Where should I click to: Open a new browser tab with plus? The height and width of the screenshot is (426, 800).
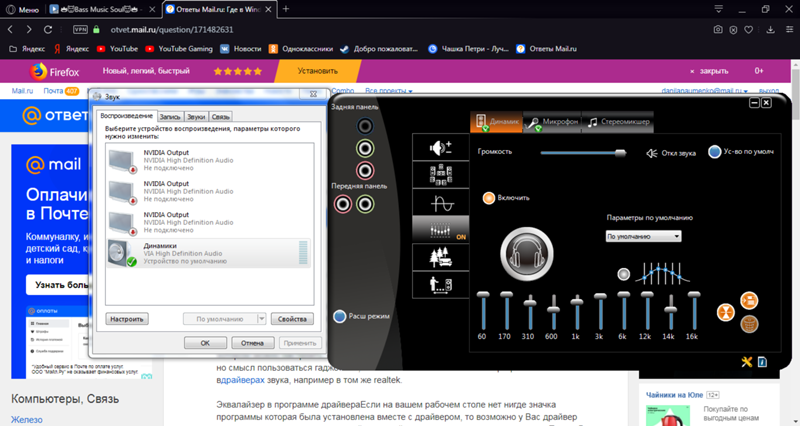(x=286, y=9)
